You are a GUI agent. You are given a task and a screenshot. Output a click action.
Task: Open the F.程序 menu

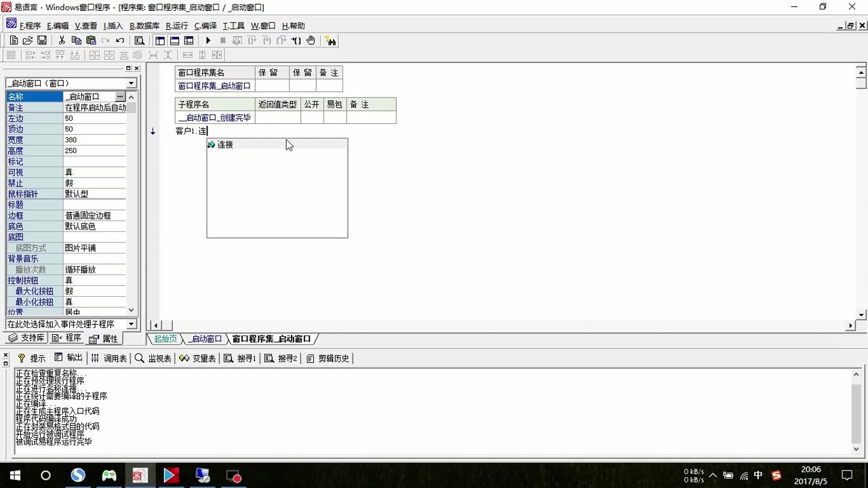(30, 26)
